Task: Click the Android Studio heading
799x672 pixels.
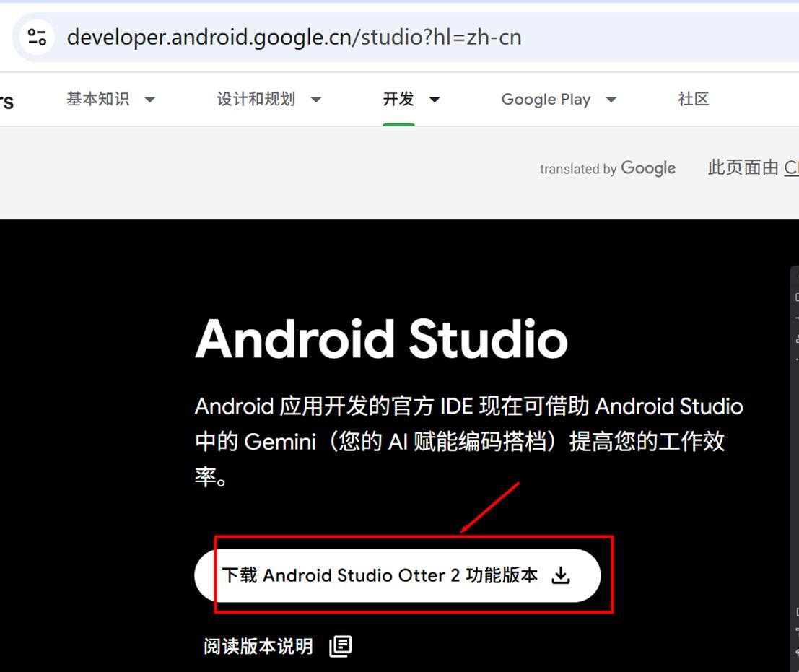Action: 381,339
